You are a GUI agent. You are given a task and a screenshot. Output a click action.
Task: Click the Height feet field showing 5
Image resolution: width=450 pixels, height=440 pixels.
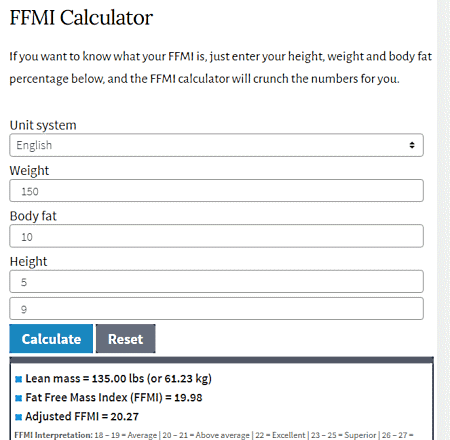pyautogui.click(x=216, y=282)
